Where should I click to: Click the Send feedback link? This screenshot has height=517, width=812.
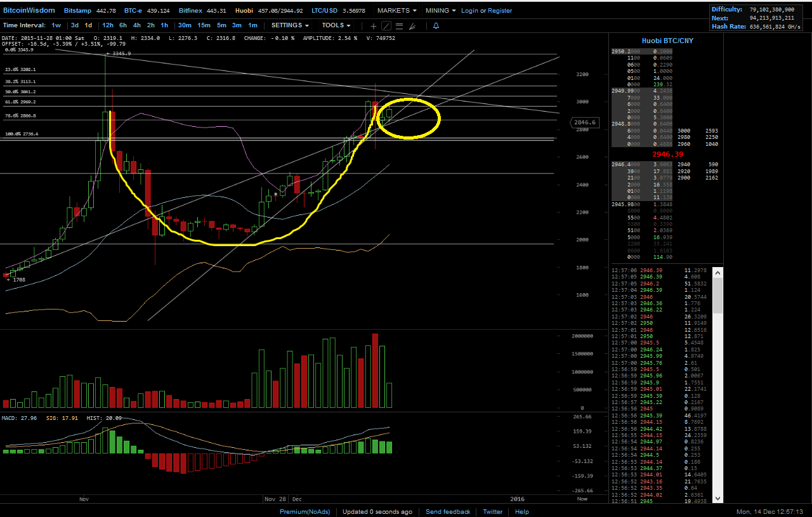(448, 512)
